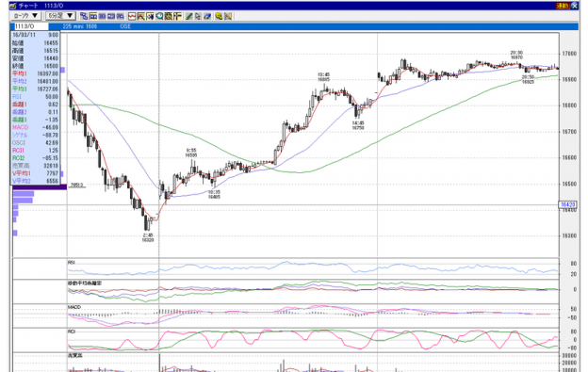
Task: Click the 平均1 moving average label
Action: pyautogui.click(x=20, y=73)
